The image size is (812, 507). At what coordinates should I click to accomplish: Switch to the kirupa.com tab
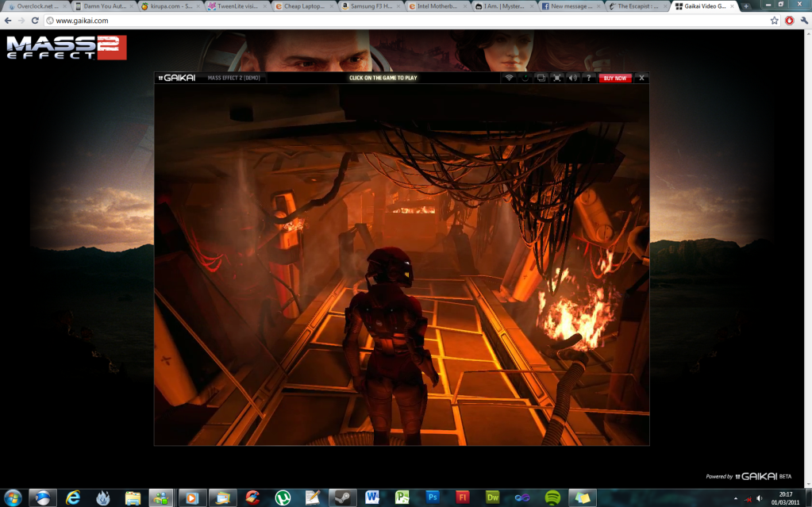click(x=169, y=6)
